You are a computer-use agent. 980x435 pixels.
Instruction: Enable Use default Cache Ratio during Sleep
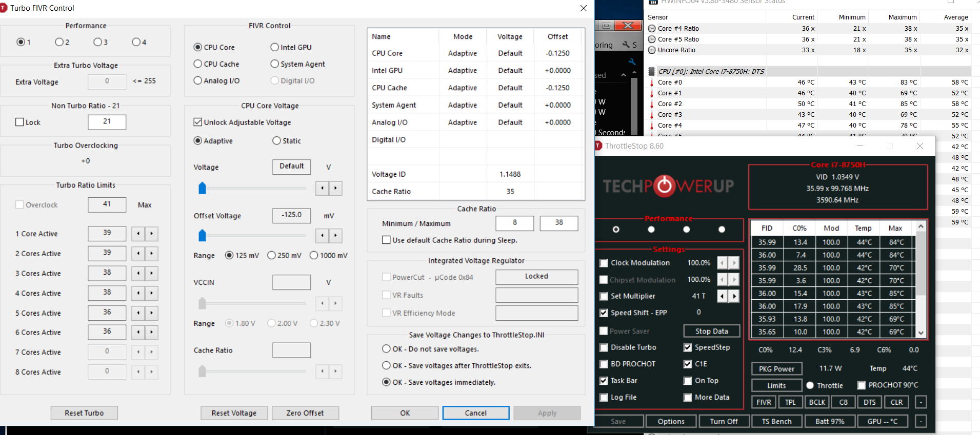(387, 240)
